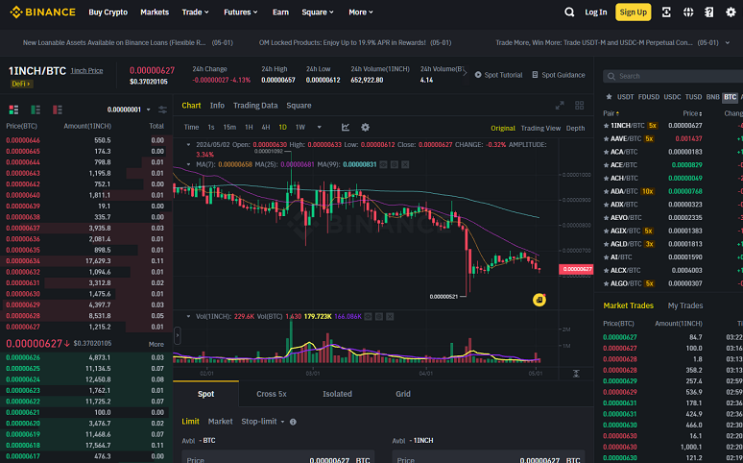The width and height of the screenshot is (743, 463).
Task: Favorite the AAVE/BTC pair star
Action: click(606, 139)
